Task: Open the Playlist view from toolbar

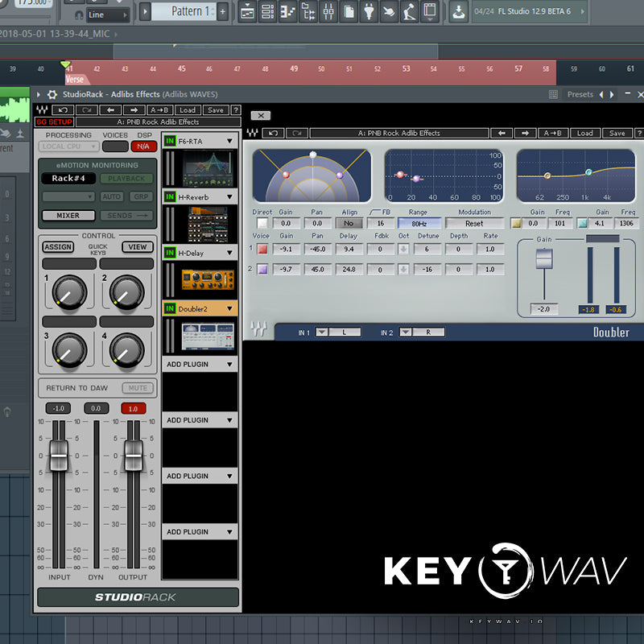Action: pyautogui.click(x=247, y=12)
